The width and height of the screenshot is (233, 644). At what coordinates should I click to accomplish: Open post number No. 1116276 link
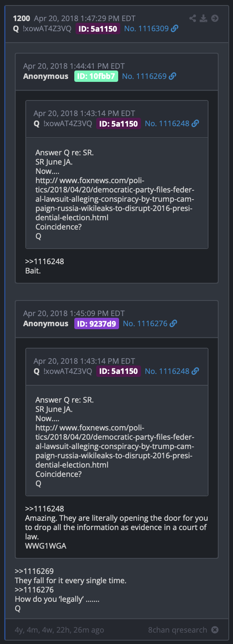pos(145,324)
